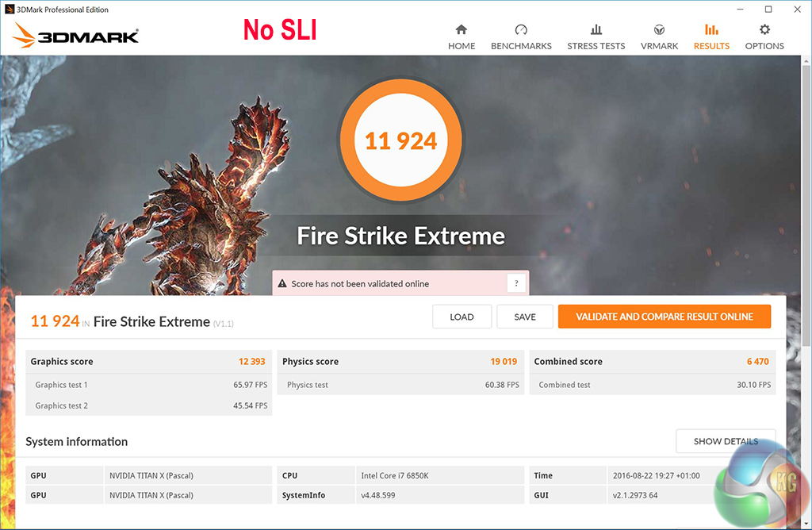Click the warning triangle in validation notice

pos(282,283)
